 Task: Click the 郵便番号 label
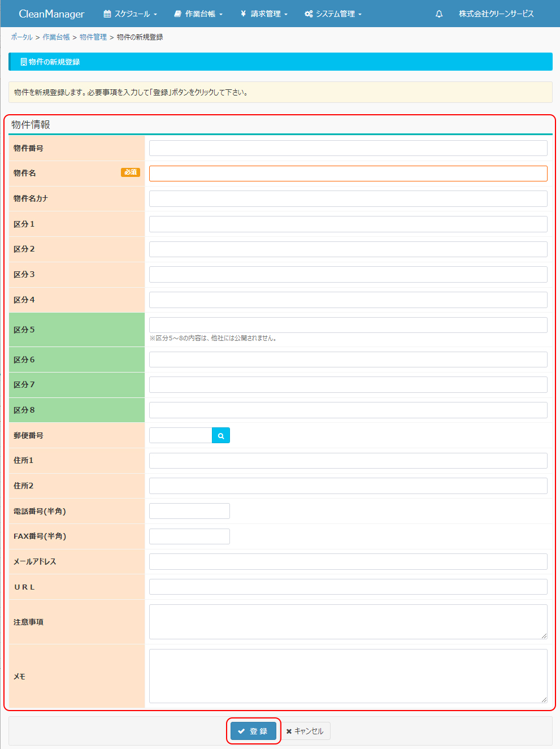pos(28,435)
